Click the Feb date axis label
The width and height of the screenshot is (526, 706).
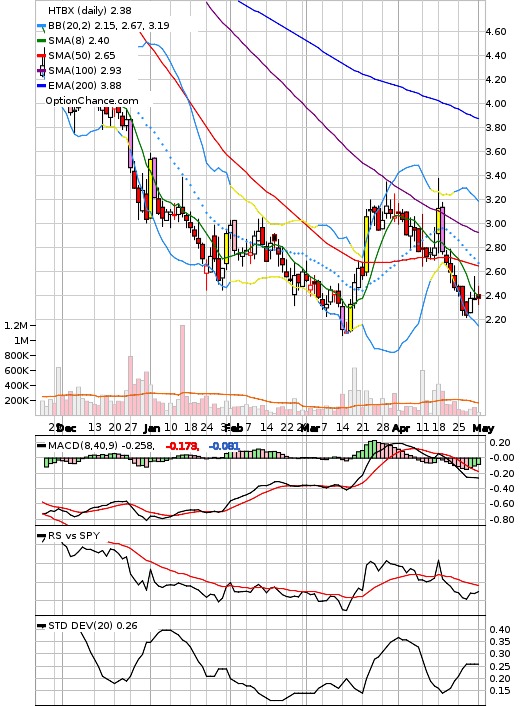tap(234, 428)
